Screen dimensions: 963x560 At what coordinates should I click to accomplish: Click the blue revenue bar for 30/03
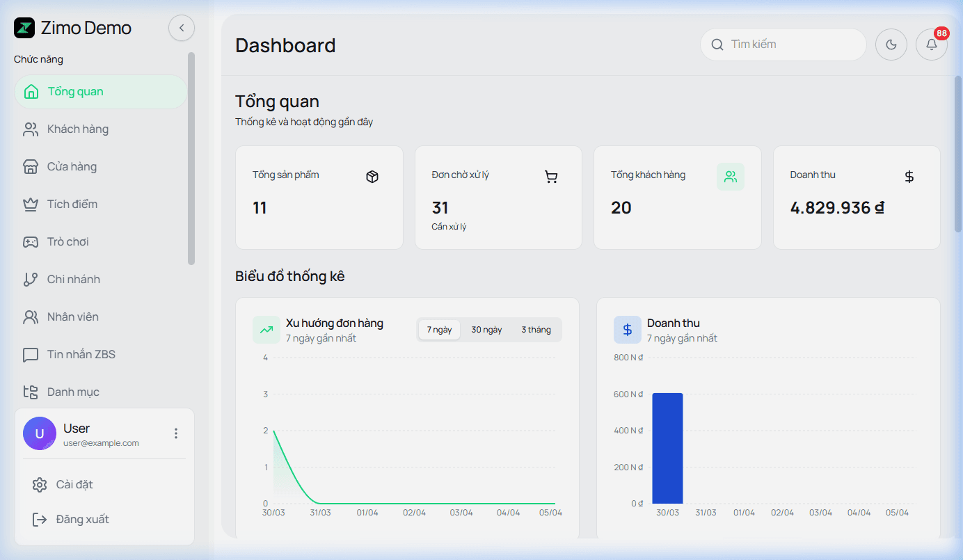click(x=667, y=448)
